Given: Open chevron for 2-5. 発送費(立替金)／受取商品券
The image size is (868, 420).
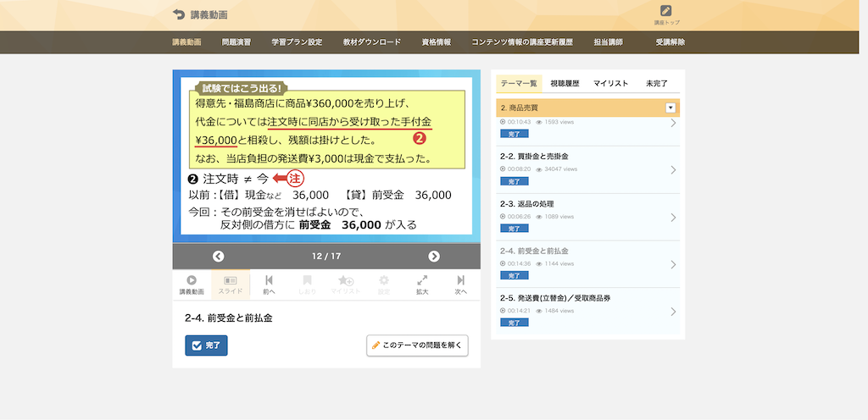Looking at the screenshot, I should 673,311.
